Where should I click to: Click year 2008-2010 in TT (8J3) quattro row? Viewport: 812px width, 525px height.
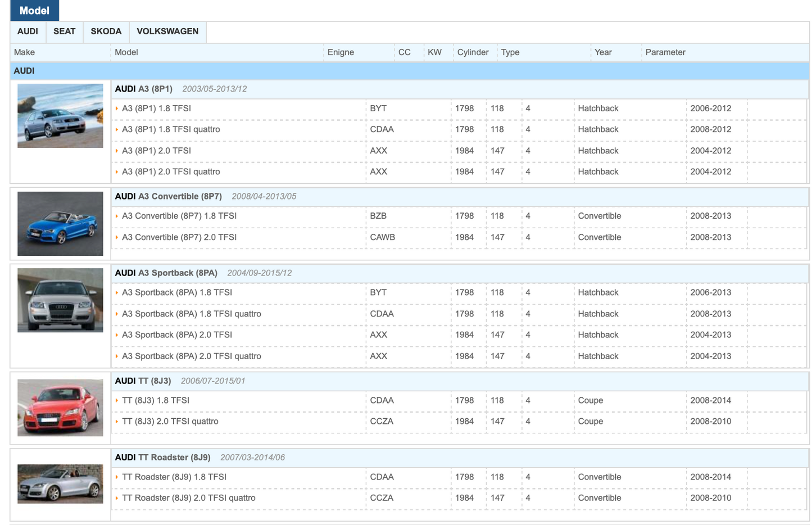click(x=711, y=422)
